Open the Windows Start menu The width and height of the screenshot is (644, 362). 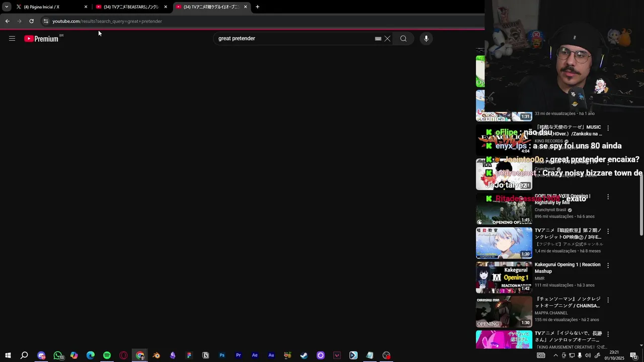[8, 355]
